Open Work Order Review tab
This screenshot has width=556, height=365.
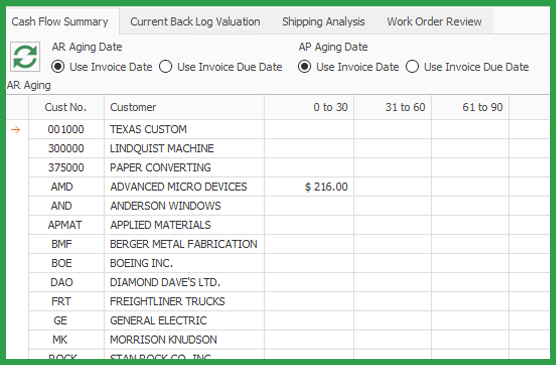tap(434, 22)
